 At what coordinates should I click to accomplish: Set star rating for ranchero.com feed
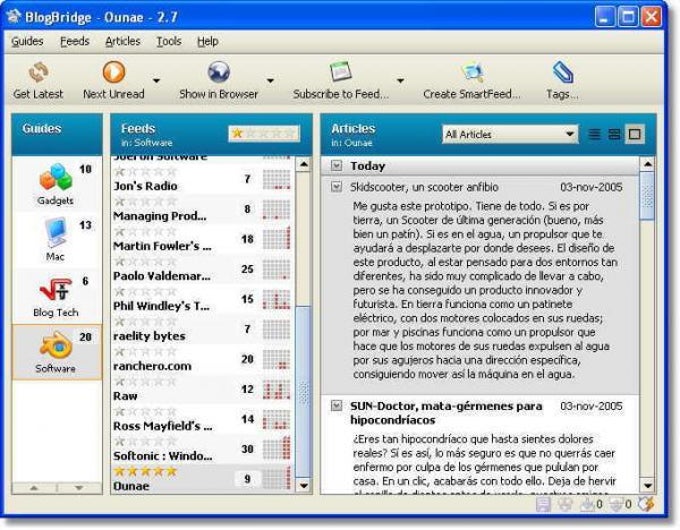[145, 352]
